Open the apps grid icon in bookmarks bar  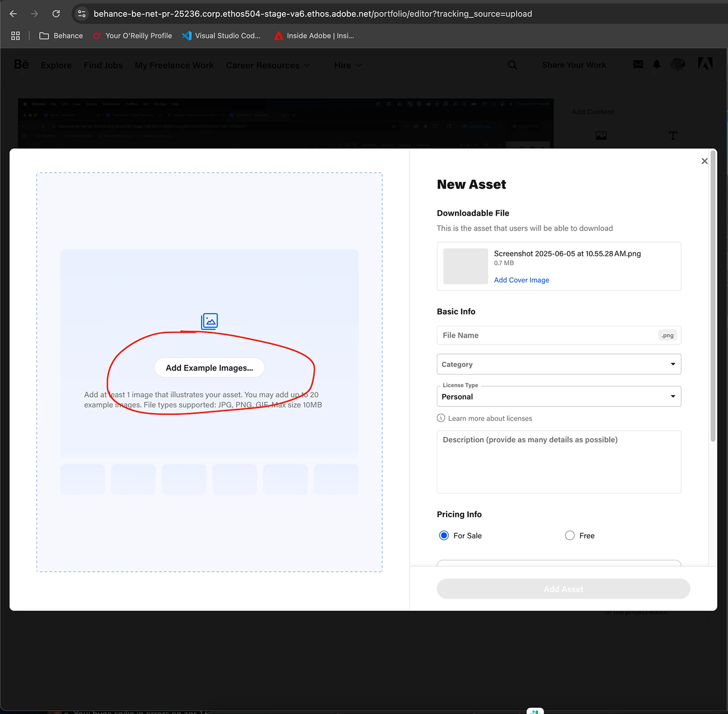pos(16,36)
